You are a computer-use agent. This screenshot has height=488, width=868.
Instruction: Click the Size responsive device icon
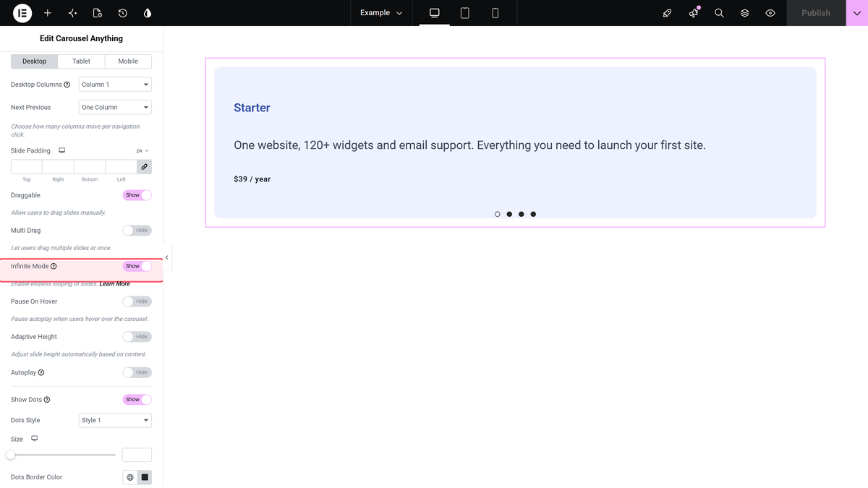34,439
